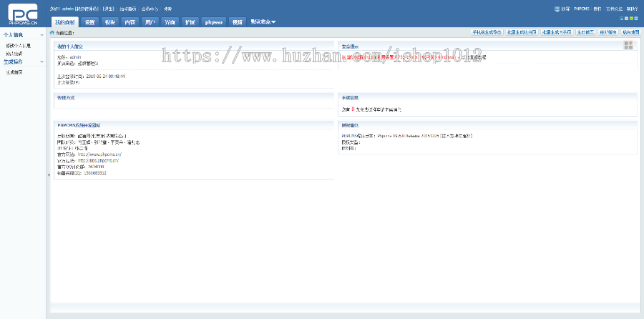Click the PHPCMS.CN logo
The image size is (644, 319).
pyautogui.click(x=23, y=14)
